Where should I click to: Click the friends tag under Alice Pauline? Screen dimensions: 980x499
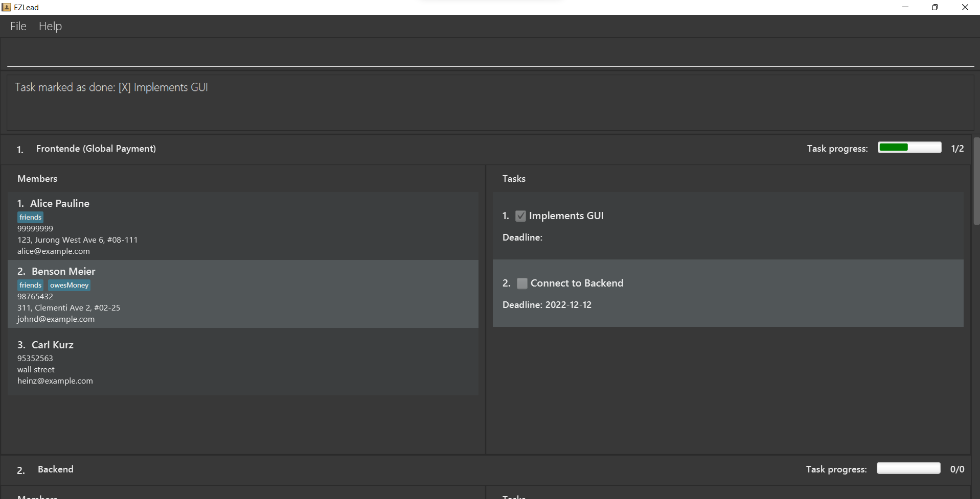[x=31, y=217]
